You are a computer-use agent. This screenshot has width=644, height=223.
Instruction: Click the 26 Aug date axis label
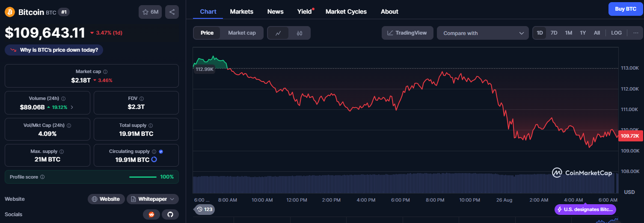click(505, 200)
